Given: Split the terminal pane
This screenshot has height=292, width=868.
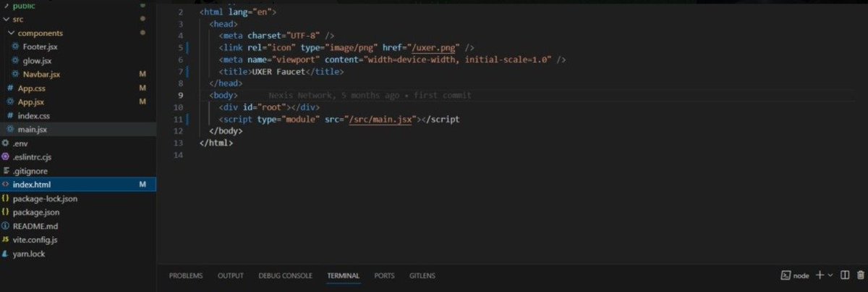Looking at the screenshot, I should [x=845, y=275].
